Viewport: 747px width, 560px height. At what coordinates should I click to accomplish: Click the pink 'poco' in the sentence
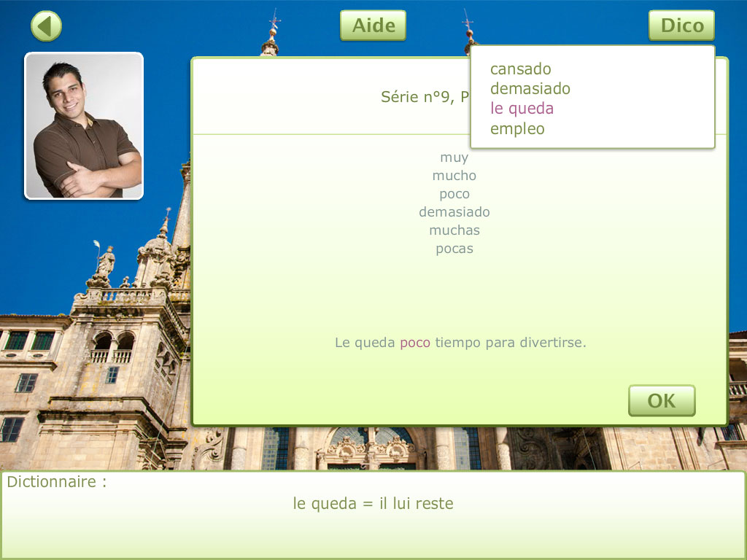(414, 343)
